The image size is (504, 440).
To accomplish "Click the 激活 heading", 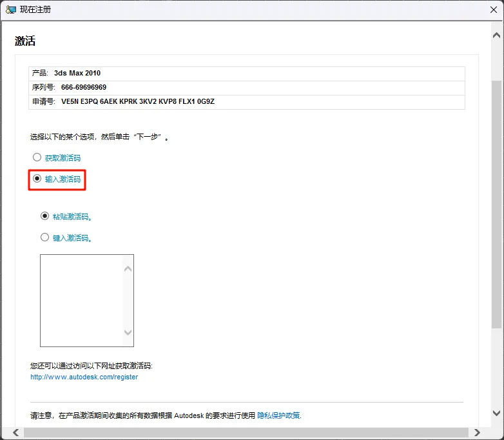I will click(25, 41).
